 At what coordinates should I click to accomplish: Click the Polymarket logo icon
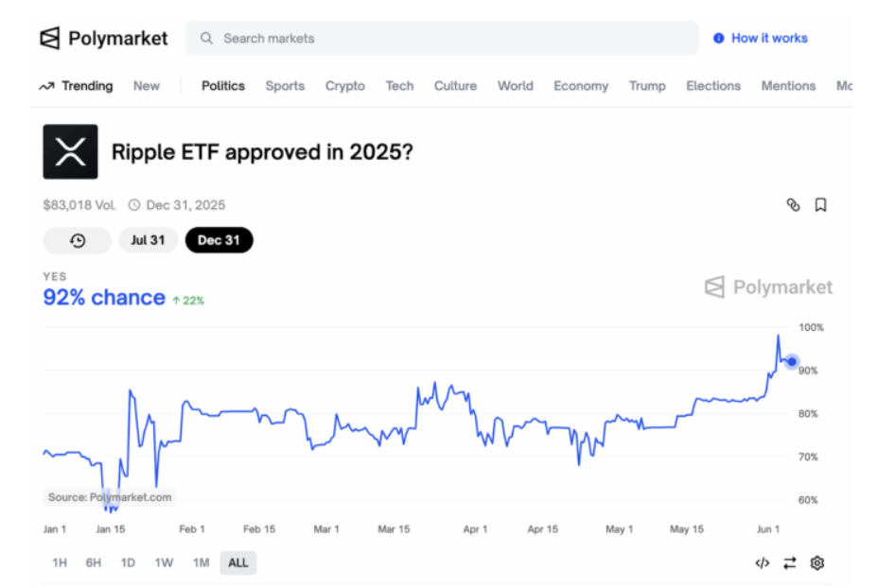[x=50, y=38]
